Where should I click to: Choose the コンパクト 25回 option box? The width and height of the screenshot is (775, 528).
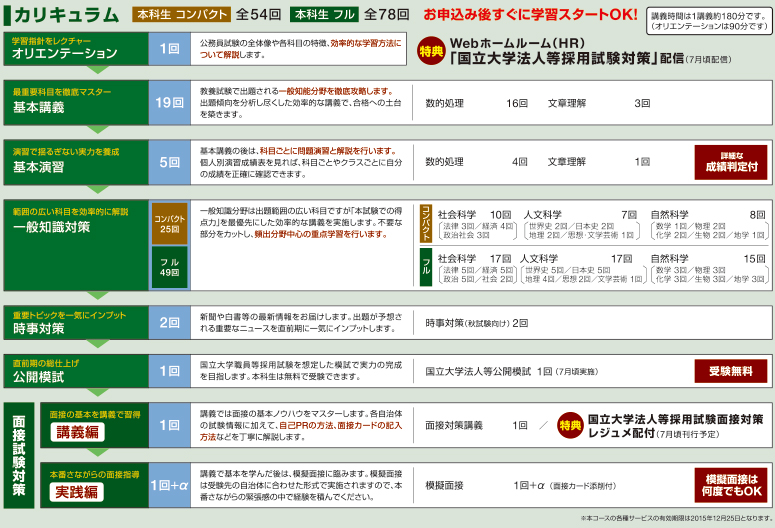tap(169, 222)
